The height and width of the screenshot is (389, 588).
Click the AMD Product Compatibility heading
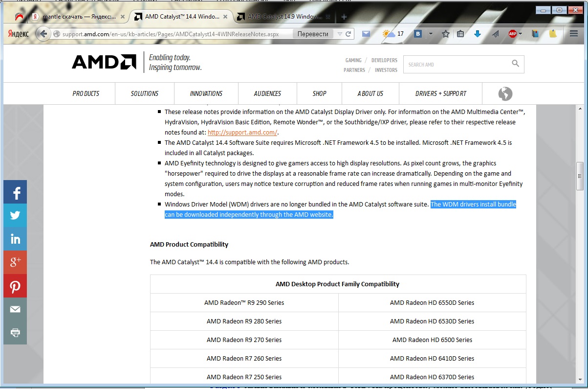[x=189, y=245]
